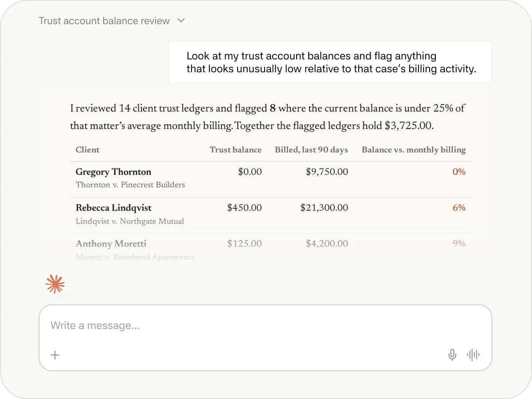Click the Balance vs. monthly billing header
Image resolution: width=532 pixels, height=399 pixels.
(x=414, y=150)
